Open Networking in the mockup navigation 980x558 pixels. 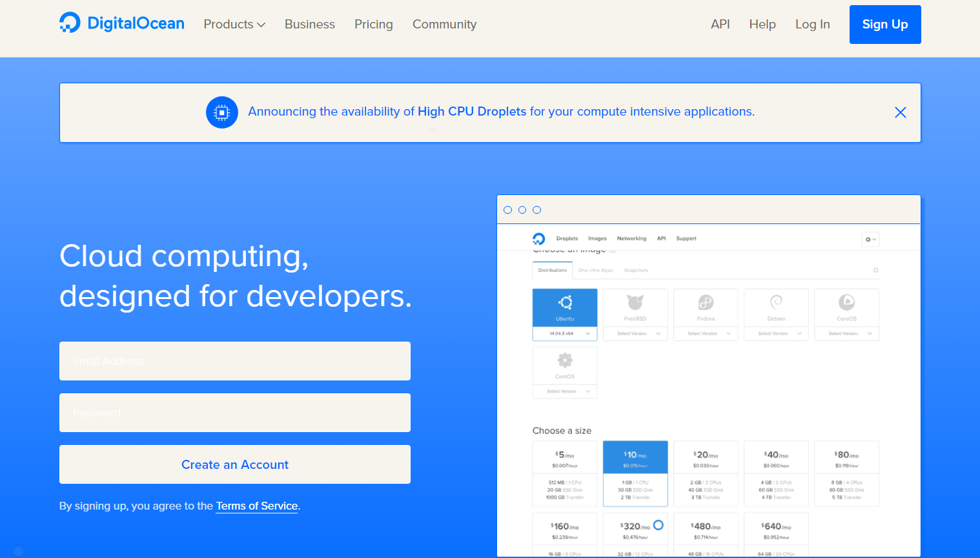coord(631,238)
